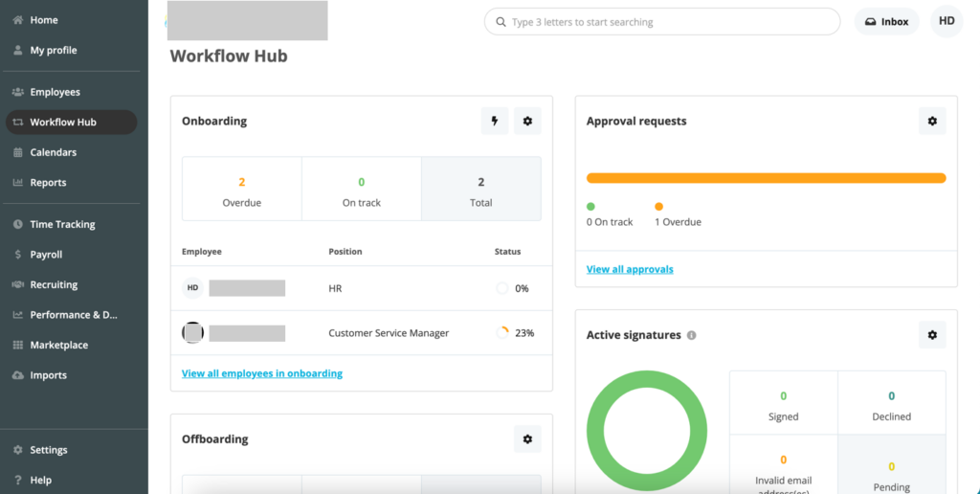Open the Offboarding gear settings

(527, 439)
